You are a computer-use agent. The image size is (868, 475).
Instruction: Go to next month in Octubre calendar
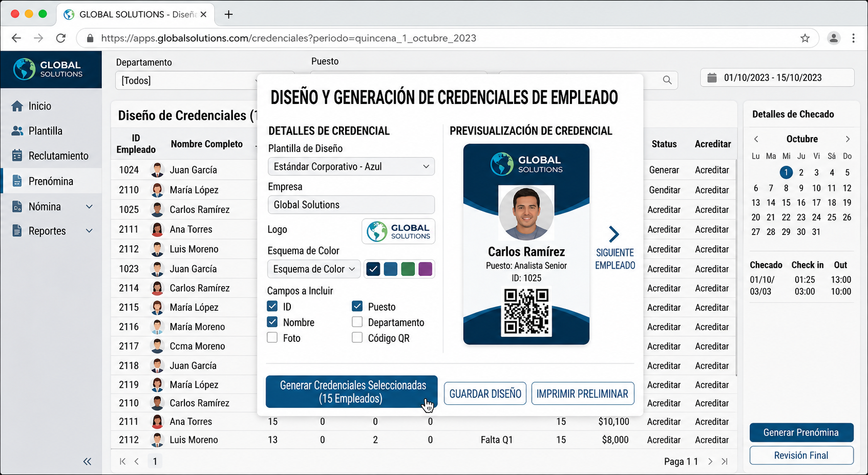point(848,139)
